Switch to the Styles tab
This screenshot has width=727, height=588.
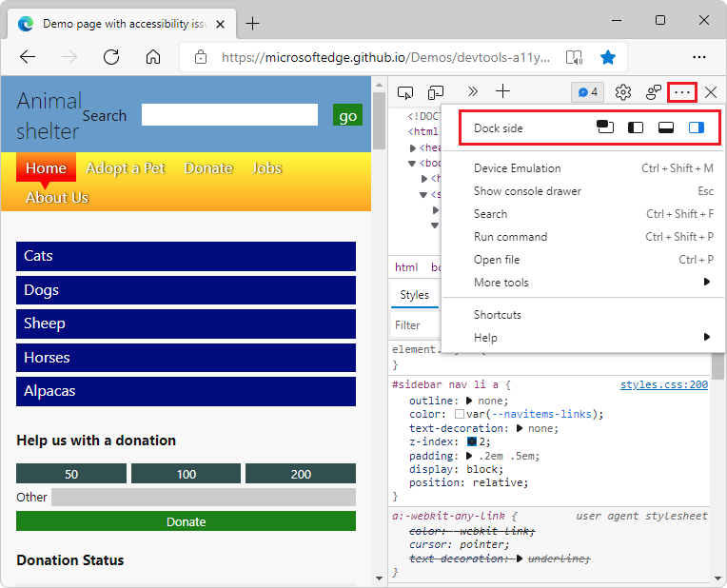tap(415, 295)
